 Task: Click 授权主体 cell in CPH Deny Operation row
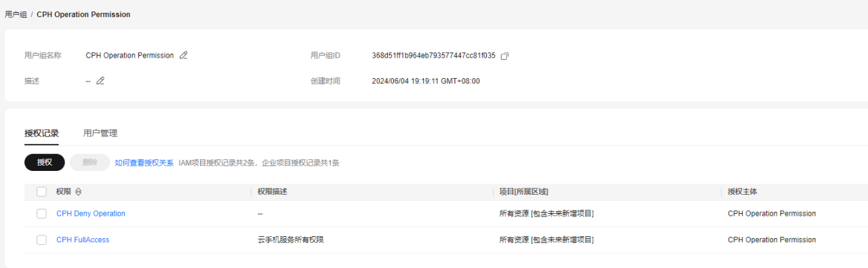click(772, 214)
